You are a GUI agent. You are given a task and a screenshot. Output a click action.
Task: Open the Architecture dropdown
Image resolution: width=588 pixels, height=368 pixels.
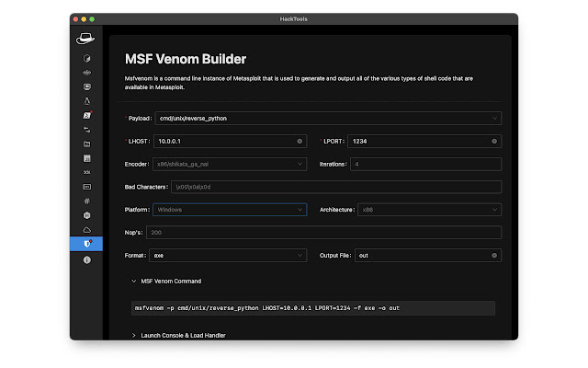(x=429, y=210)
